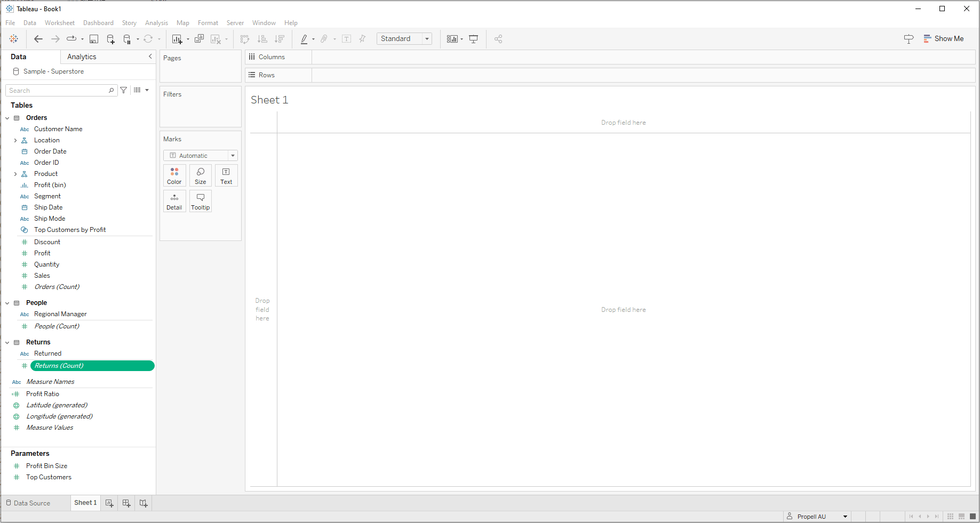Click the New Dashboard icon at bottom
Viewport: 980px width, 523px height.
coord(126,503)
